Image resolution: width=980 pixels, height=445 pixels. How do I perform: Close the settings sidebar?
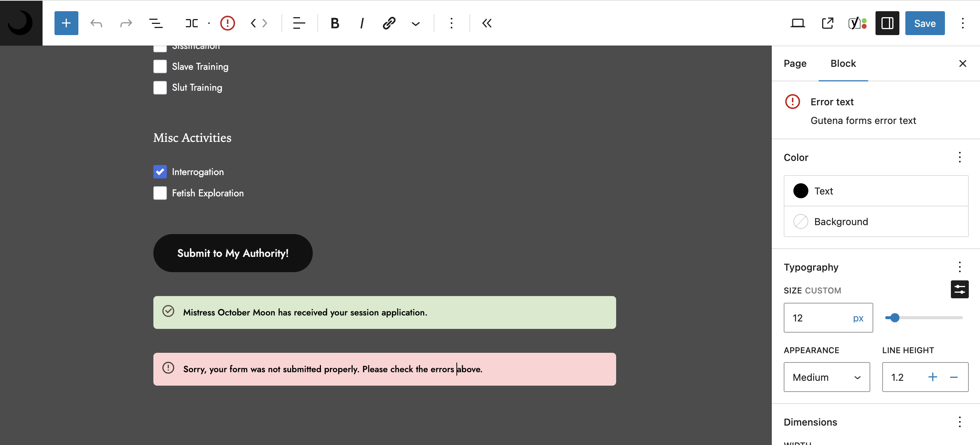(x=962, y=63)
